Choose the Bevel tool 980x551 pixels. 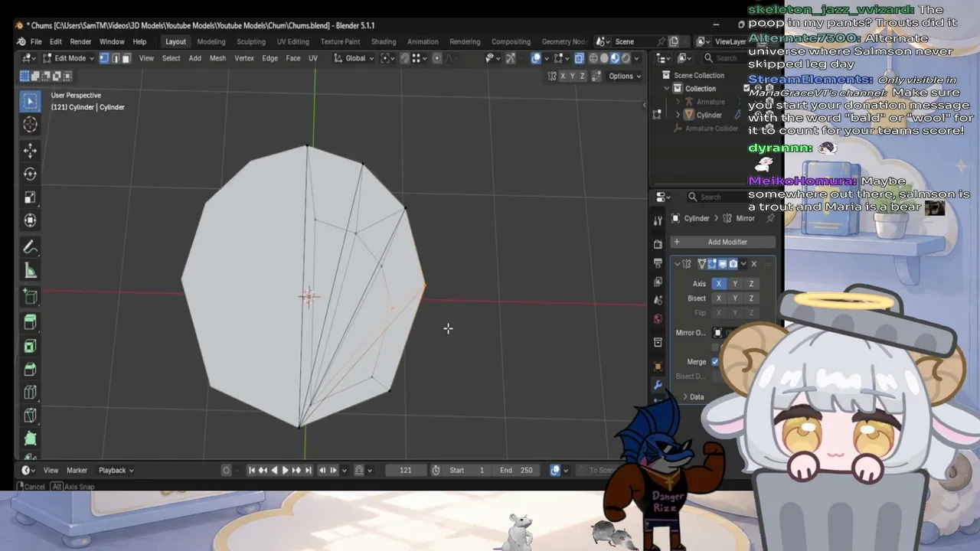[x=30, y=369]
